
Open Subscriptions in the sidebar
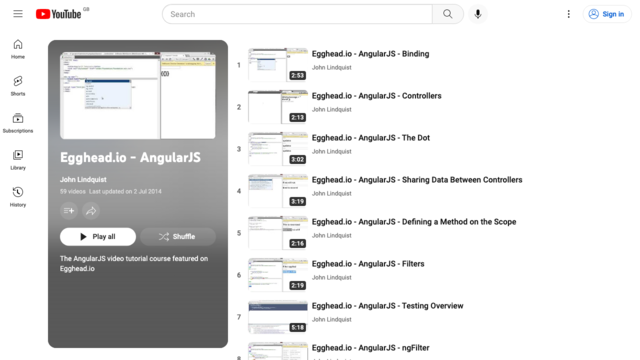pyautogui.click(x=18, y=123)
